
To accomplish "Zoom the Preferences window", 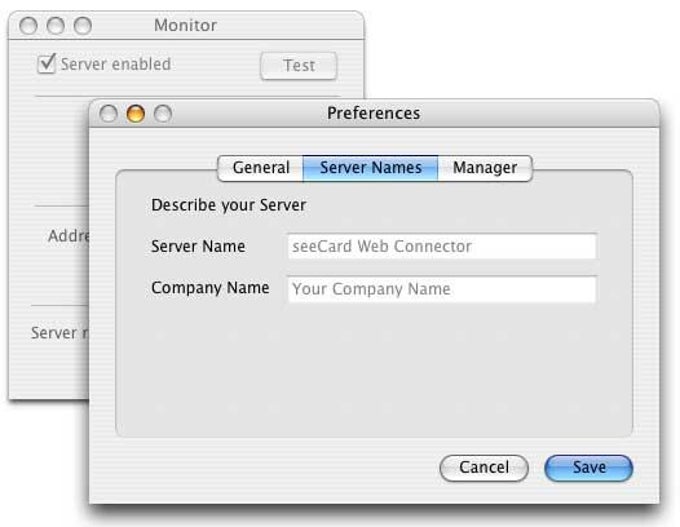I will (161, 114).
